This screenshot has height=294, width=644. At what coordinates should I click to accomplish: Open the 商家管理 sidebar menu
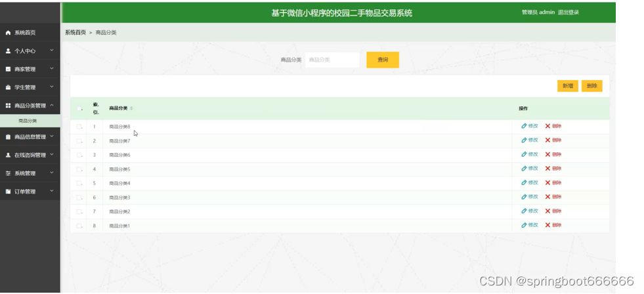pyautogui.click(x=30, y=69)
